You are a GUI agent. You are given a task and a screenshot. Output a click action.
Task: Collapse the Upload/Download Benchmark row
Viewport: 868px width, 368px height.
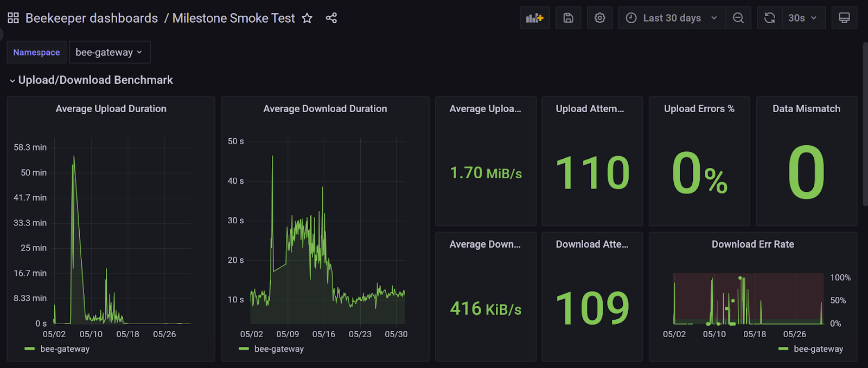(12, 81)
